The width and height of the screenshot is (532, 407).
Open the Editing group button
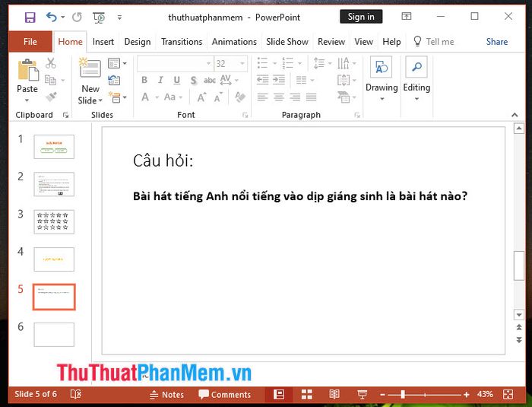416,79
